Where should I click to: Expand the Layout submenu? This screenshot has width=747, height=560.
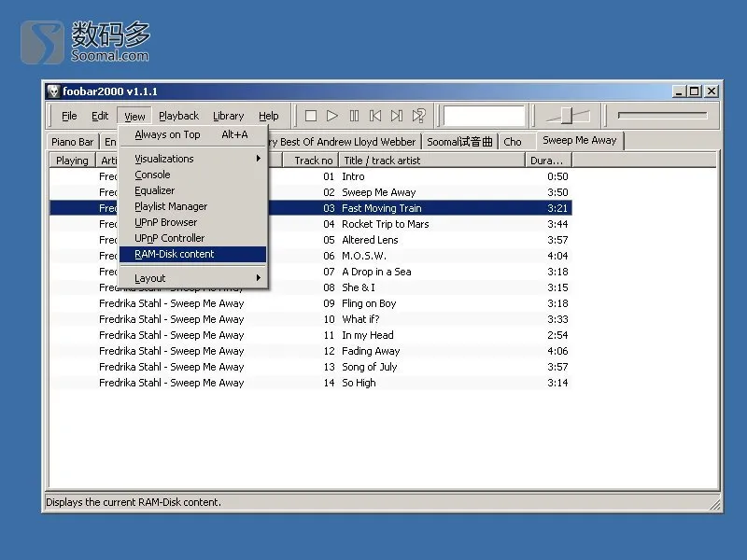(x=192, y=278)
